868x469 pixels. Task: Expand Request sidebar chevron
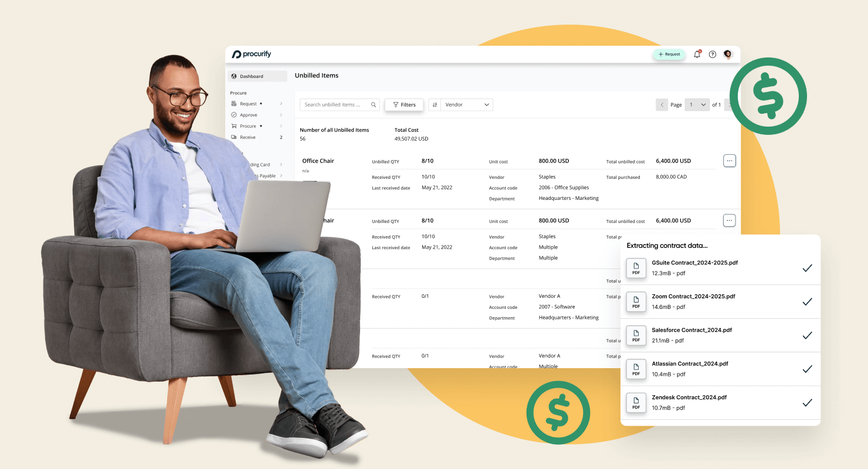pyautogui.click(x=281, y=104)
